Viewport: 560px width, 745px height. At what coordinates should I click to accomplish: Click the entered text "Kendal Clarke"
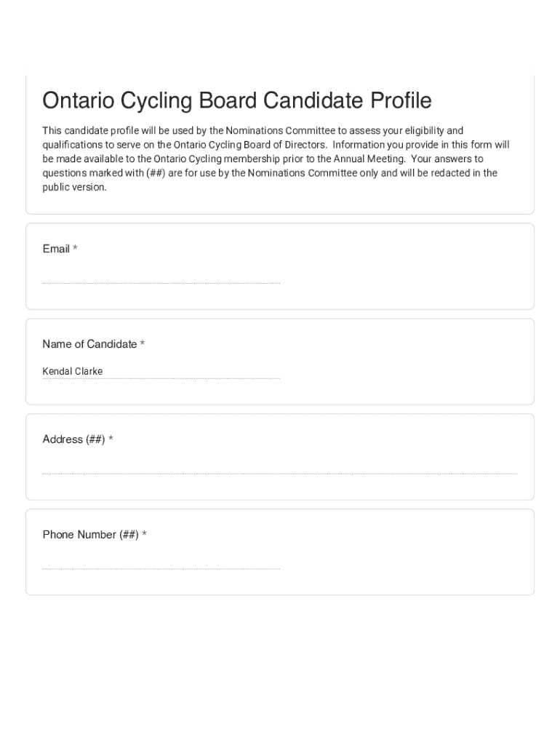[x=73, y=371]
